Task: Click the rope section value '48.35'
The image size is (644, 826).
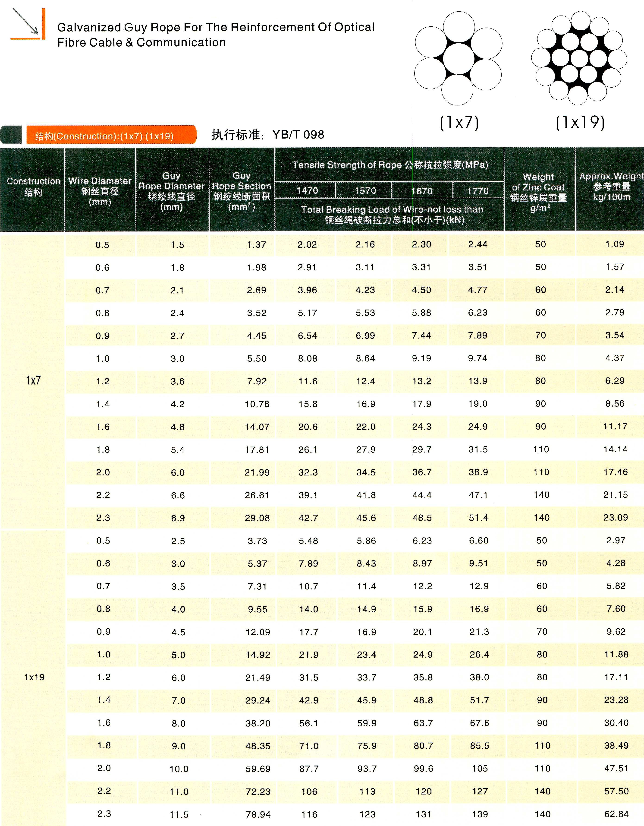Action: pos(258,746)
